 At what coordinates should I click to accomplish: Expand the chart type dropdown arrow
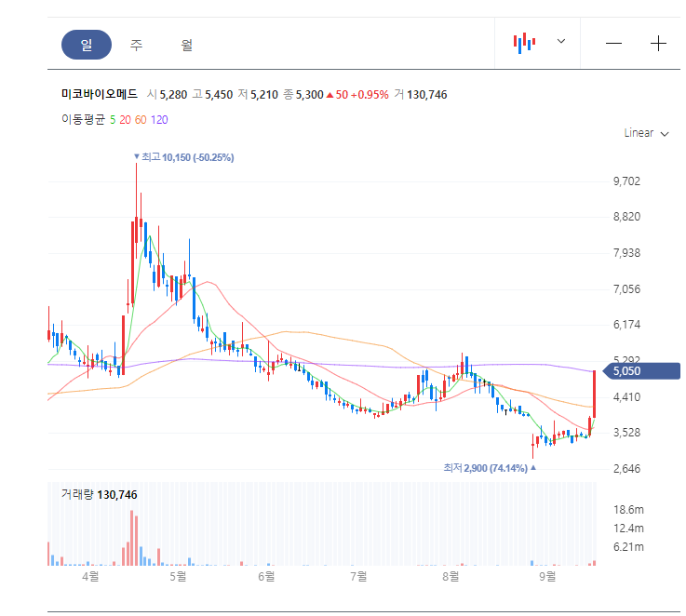561,41
